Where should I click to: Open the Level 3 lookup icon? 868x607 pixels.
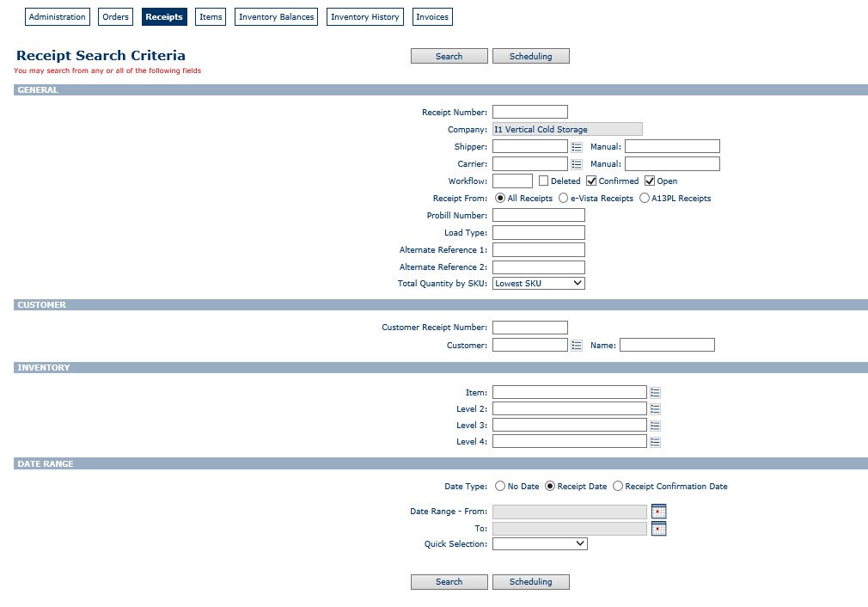tap(656, 425)
